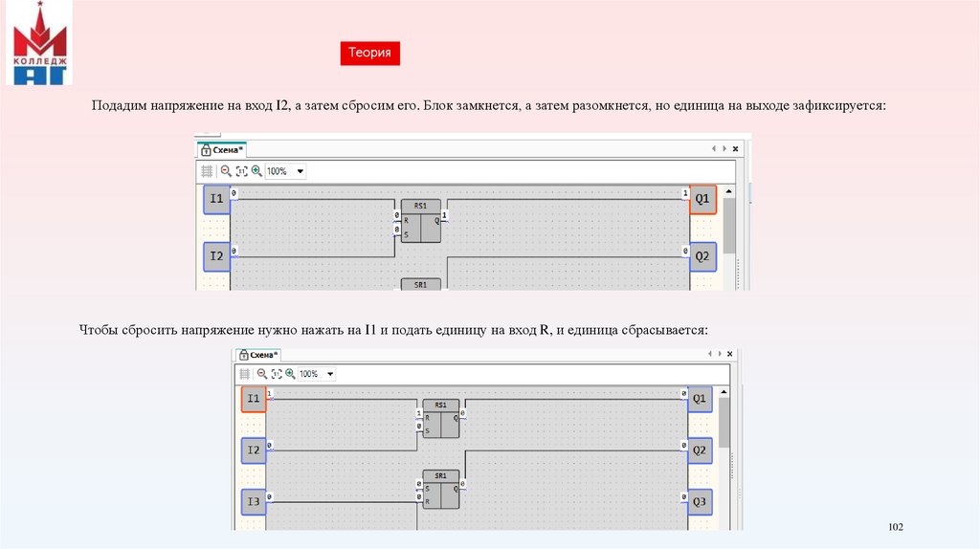Select the orange-highlighted output Q1 in upper schema
Screen dimensions: 980x549
coord(702,199)
